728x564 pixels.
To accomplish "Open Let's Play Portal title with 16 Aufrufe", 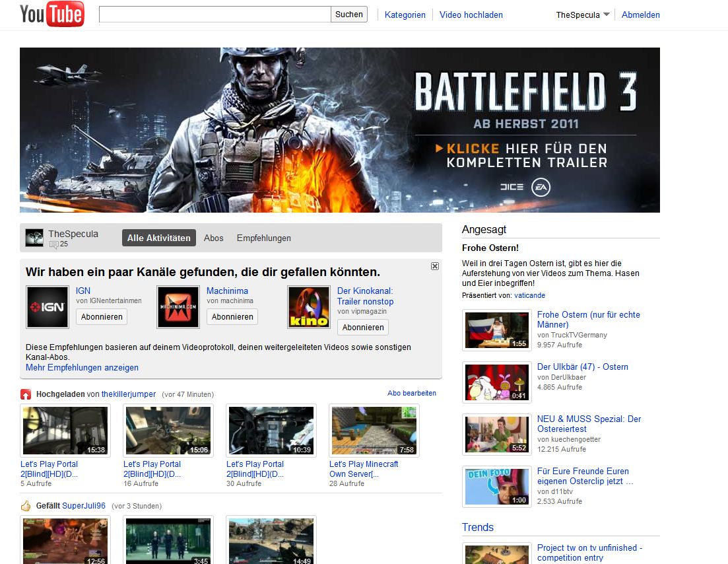I will coord(152,469).
